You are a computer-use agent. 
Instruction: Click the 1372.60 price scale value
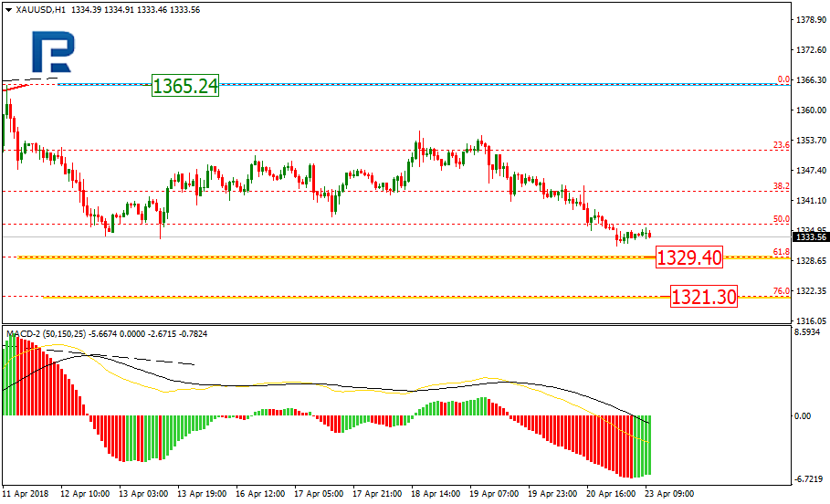click(811, 50)
